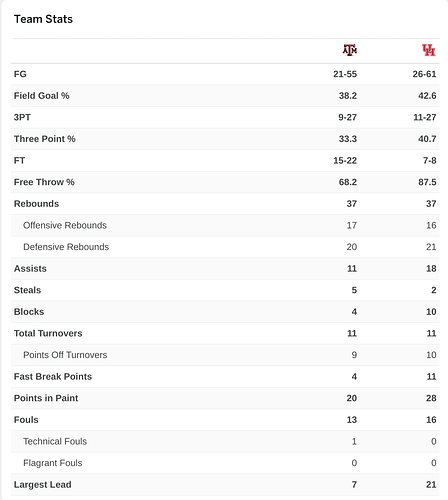Select the Team Stats heading

click(43, 19)
